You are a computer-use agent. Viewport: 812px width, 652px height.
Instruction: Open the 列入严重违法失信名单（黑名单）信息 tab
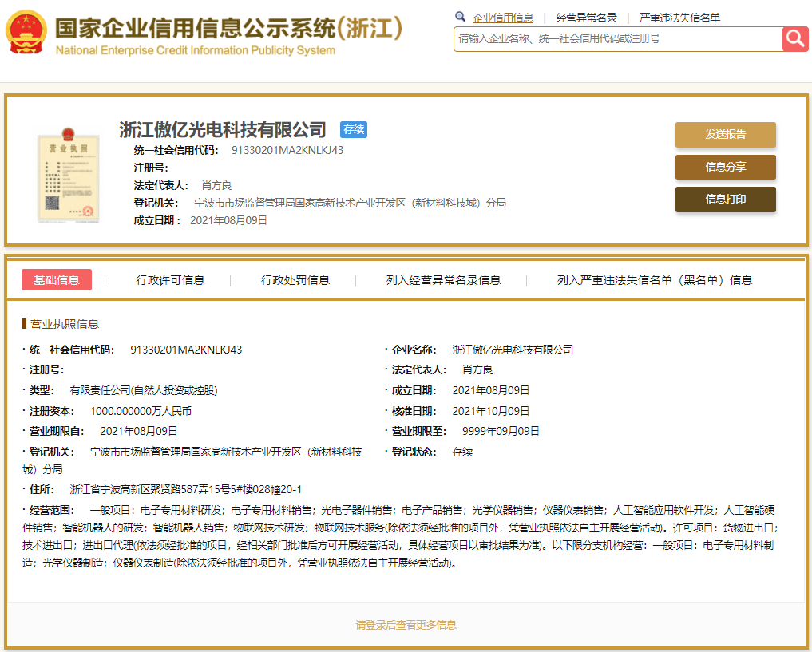[x=655, y=280]
